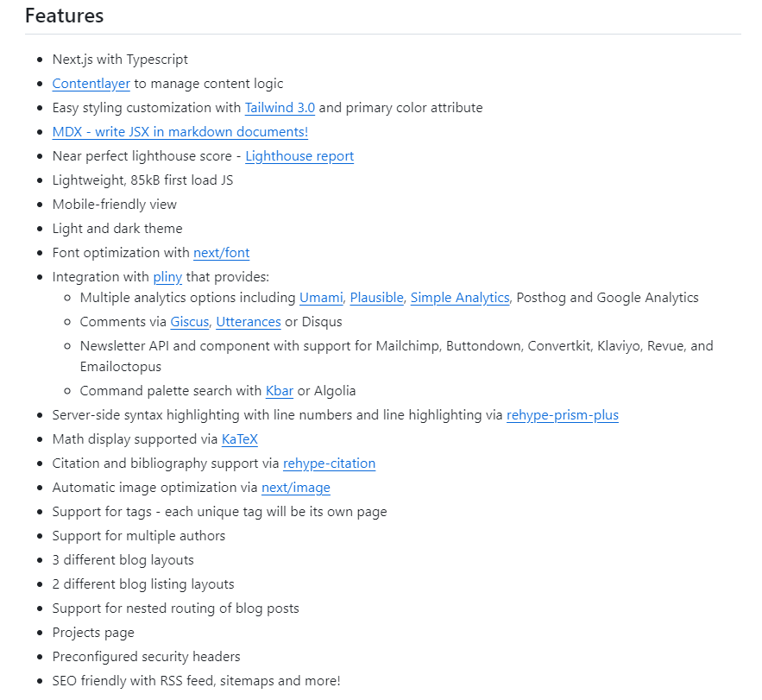Click the rehype-citation link
This screenshot has height=700, width=762.
[329, 464]
